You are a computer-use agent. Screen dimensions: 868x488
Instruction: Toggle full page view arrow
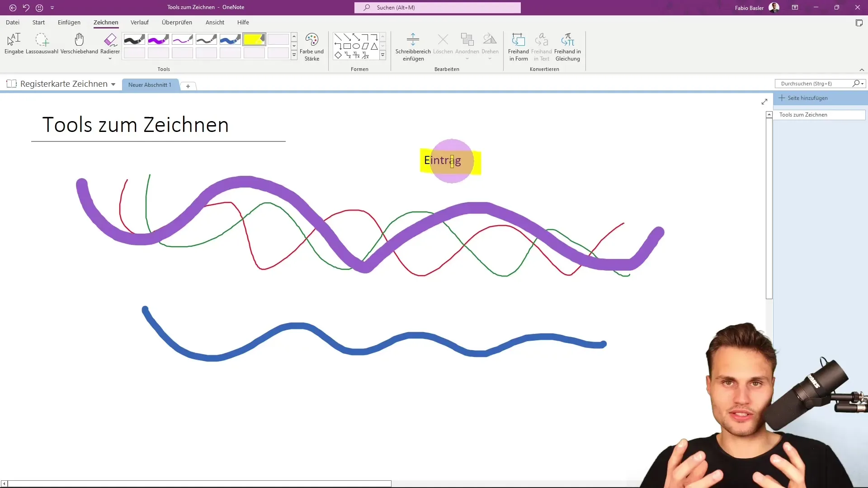[x=764, y=102]
